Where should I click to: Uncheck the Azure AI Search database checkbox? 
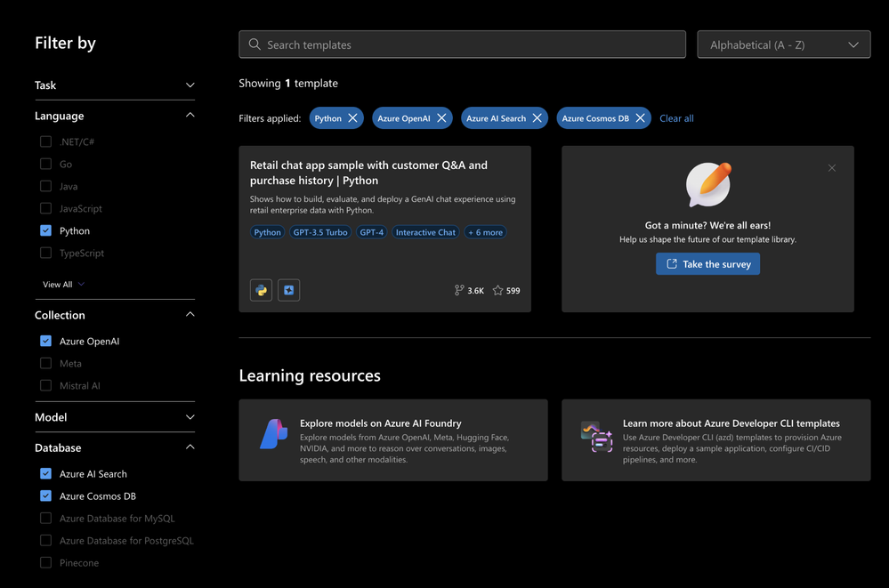tap(46, 473)
